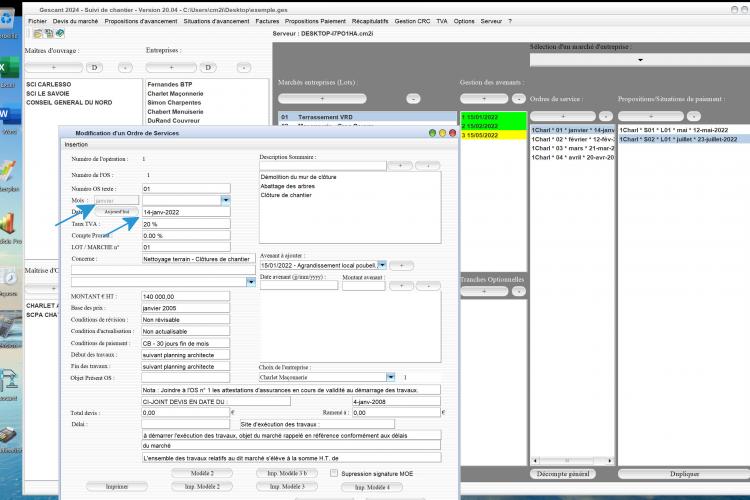This screenshot has width=750, height=500.
Task: Click the third teal toolbar icon
Action: click(60, 33)
